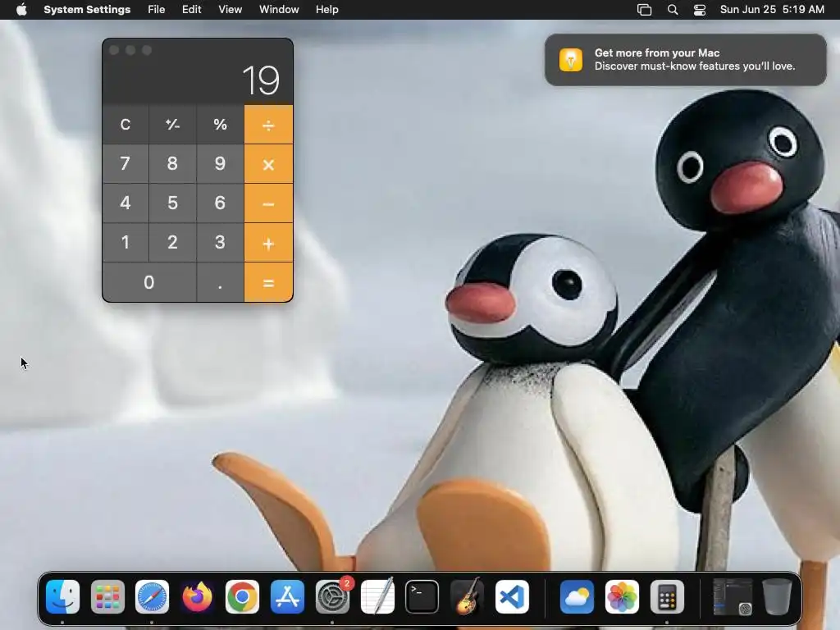
Task: Click the Calculator display showing 19
Action: 261,81
